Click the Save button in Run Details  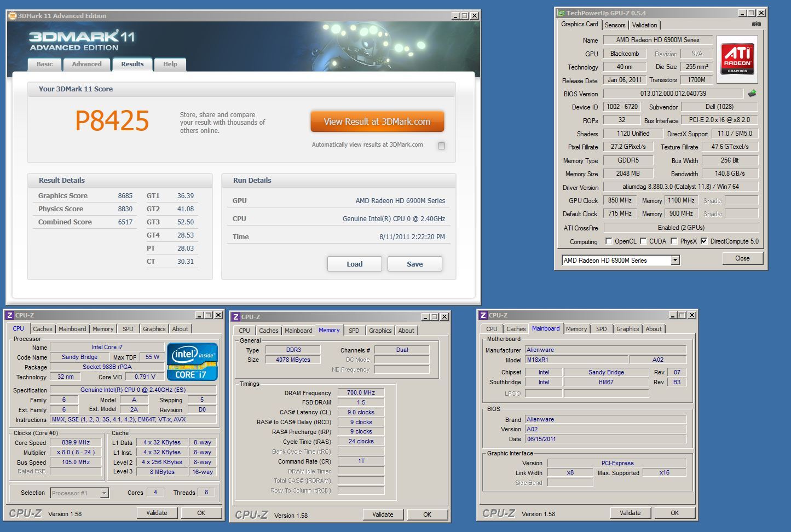point(415,264)
